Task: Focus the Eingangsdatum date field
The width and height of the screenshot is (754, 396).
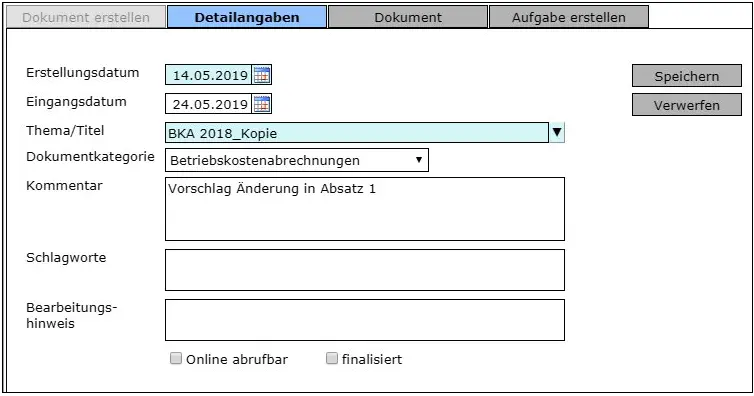Action: [209, 104]
